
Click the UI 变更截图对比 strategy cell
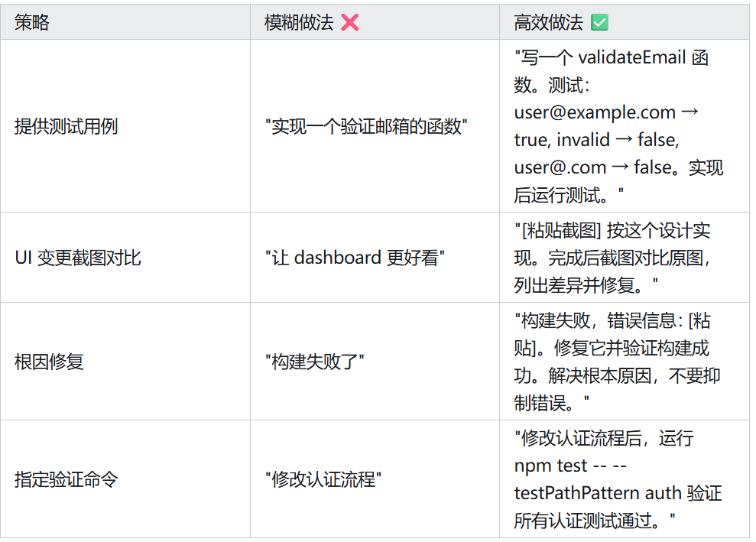point(78,258)
